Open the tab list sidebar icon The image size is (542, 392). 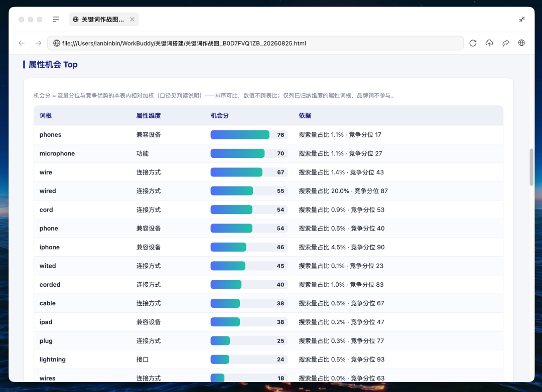pos(56,20)
